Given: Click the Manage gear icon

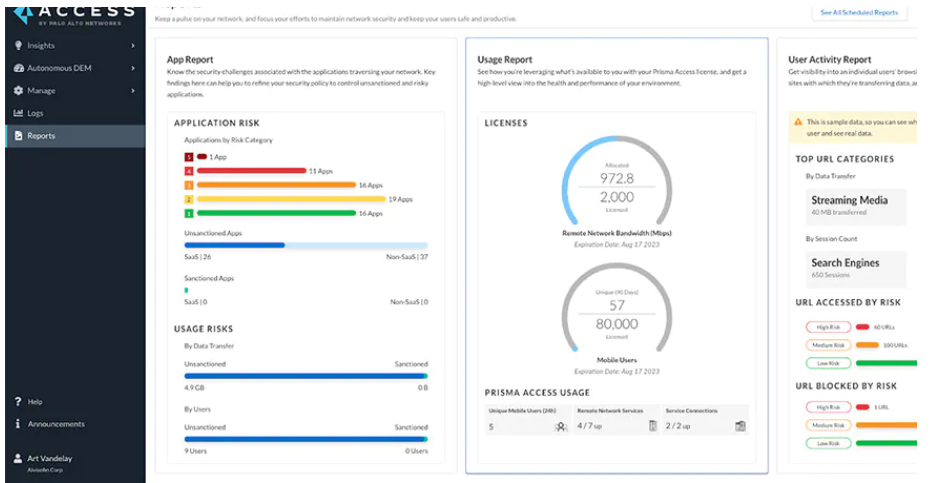Looking at the screenshot, I should pyautogui.click(x=19, y=91).
